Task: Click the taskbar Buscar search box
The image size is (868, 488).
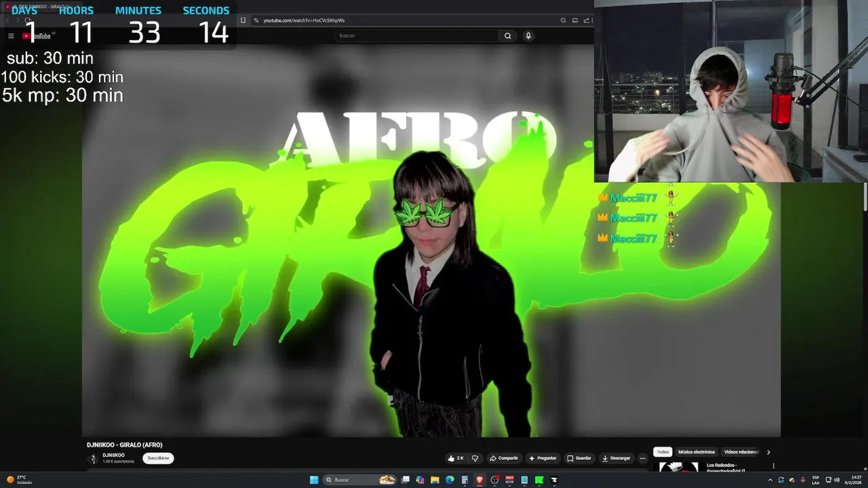Action: coord(360,480)
